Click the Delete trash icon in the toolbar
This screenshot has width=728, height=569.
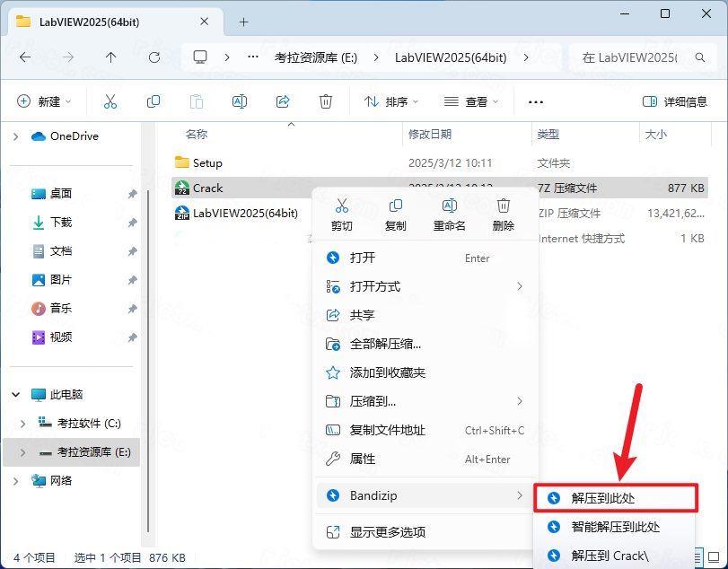(x=326, y=101)
